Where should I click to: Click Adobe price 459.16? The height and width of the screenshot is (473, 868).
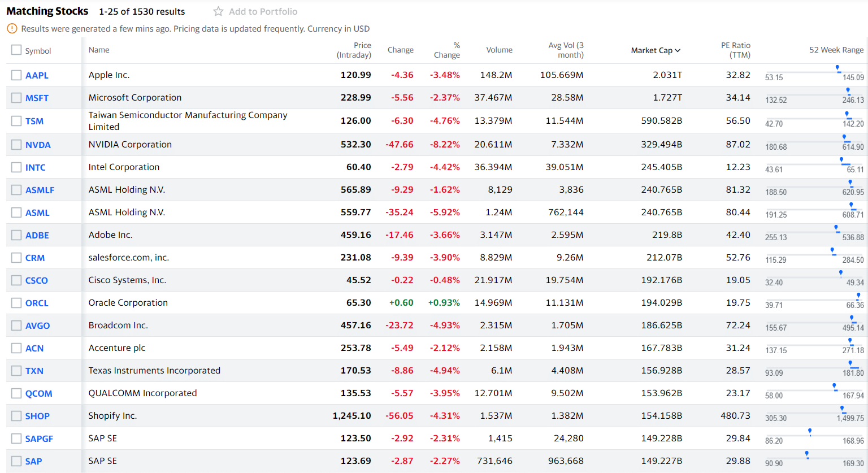(x=355, y=235)
